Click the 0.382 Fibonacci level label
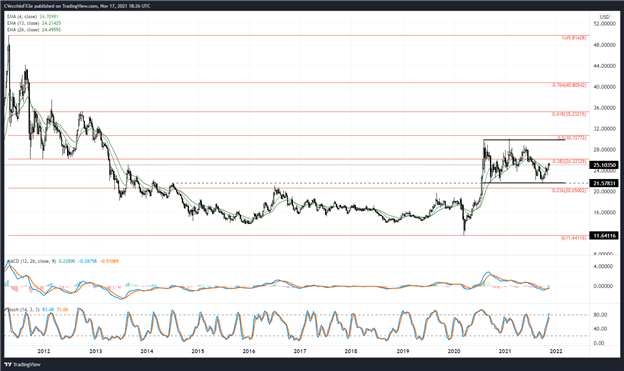Viewport: 624px width, 371px height. click(x=569, y=162)
